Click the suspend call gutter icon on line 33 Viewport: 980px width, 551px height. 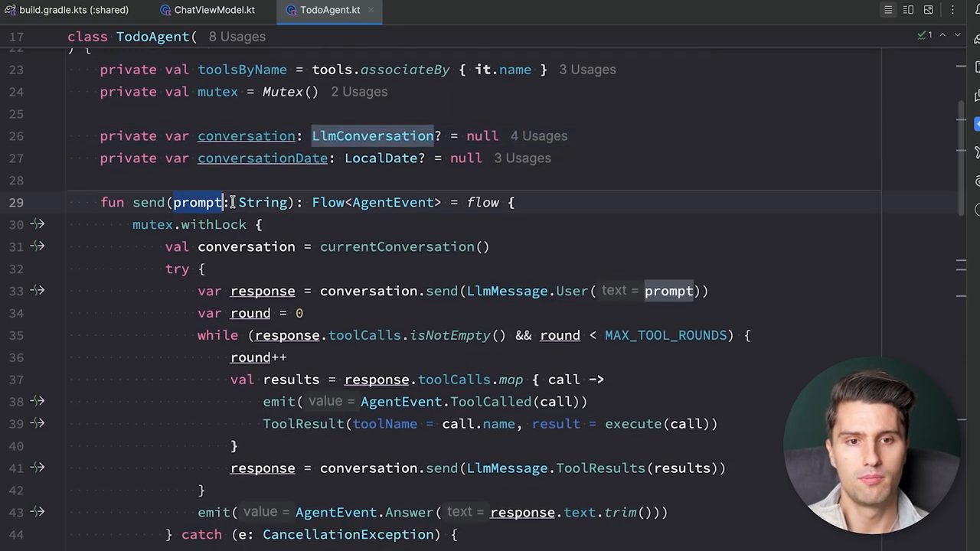38,291
